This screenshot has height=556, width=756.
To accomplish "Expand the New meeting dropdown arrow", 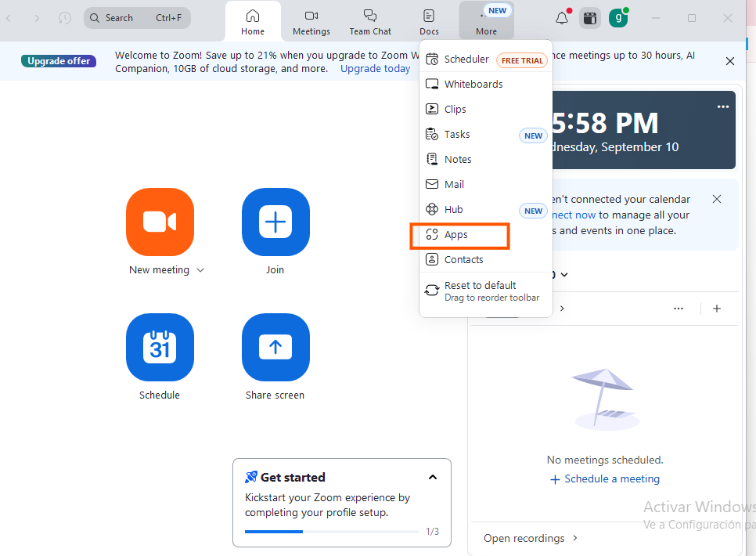I will coord(200,270).
